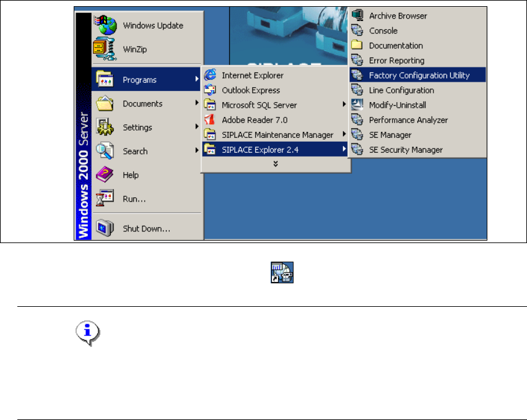The width and height of the screenshot is (527, 420).
Task: Click the SE Manager icon
Action: (x=357, y=134)
